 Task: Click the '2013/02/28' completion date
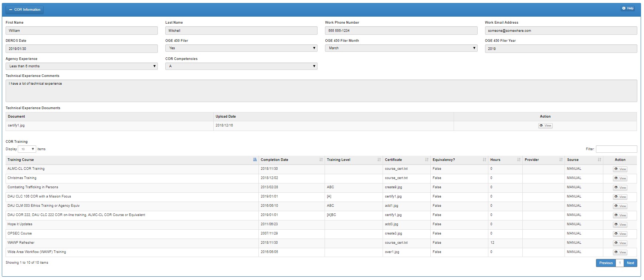pyautogui.click(x=269, y=187)
